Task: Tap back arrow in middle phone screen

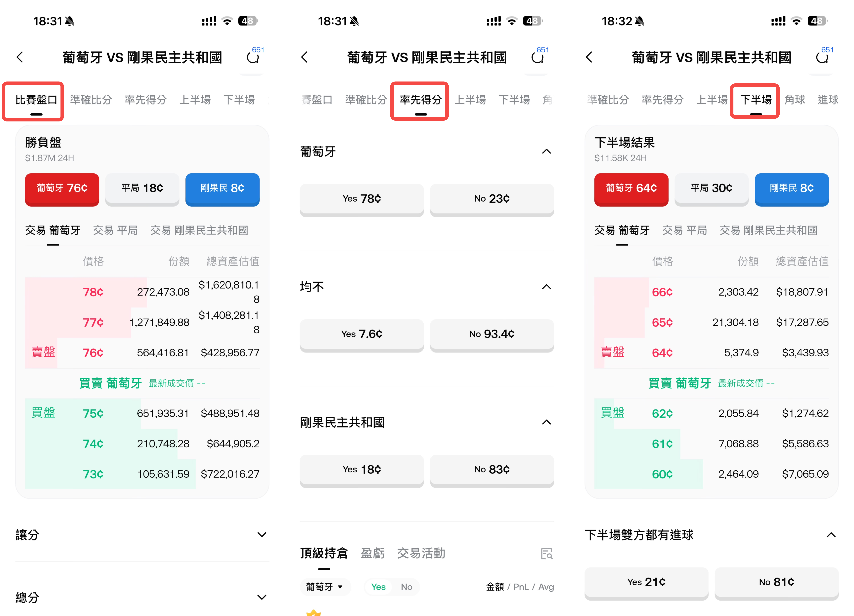Action: [x=305, y=57]
